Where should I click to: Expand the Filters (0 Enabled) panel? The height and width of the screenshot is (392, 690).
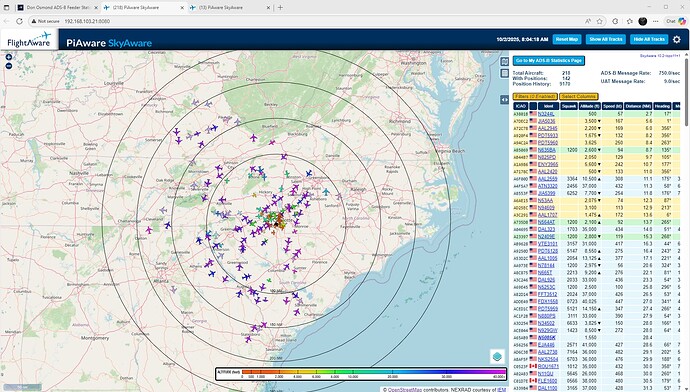535,96
